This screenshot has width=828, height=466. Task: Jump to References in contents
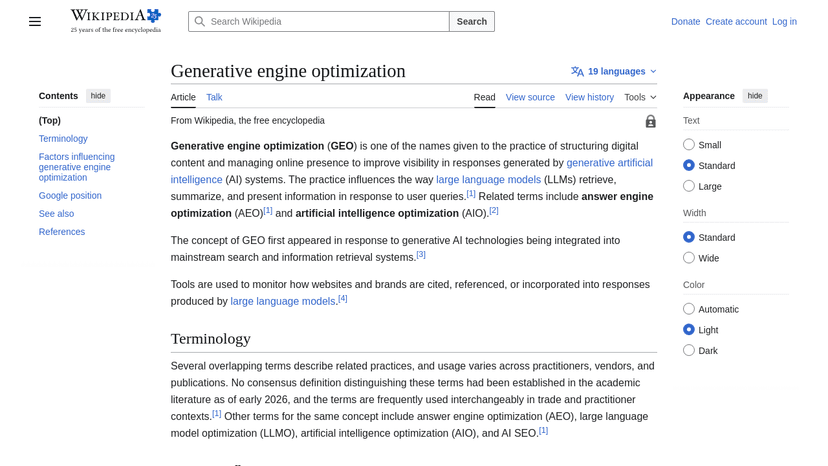pyautogui.click(x=61, y=231)
